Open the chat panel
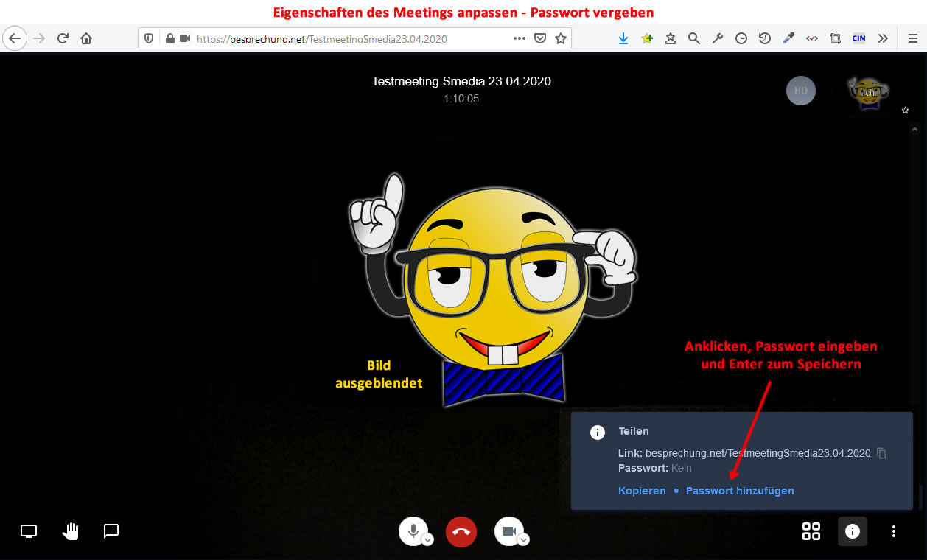Image resolution: width=927 pixels, height=560 pixels. [111, 531]
